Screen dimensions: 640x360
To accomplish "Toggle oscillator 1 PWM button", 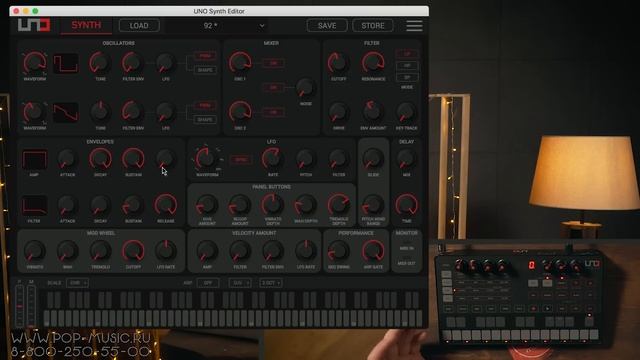I will (x=205, y=56).
